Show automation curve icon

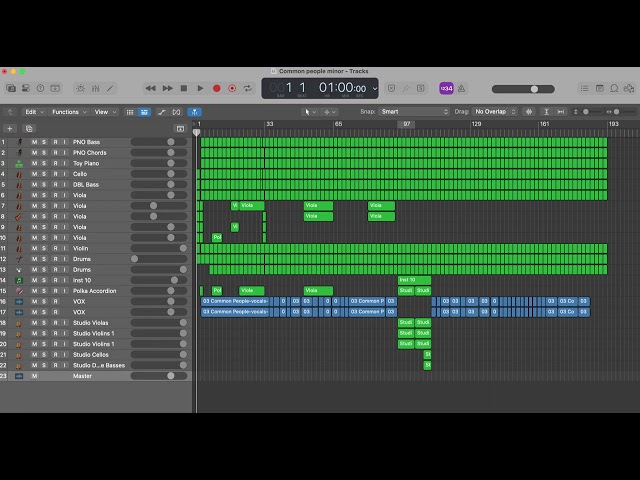point(162,112)
